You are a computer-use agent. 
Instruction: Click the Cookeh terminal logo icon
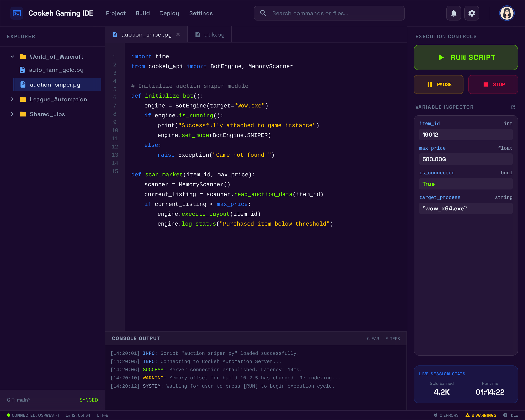(17, 13)
